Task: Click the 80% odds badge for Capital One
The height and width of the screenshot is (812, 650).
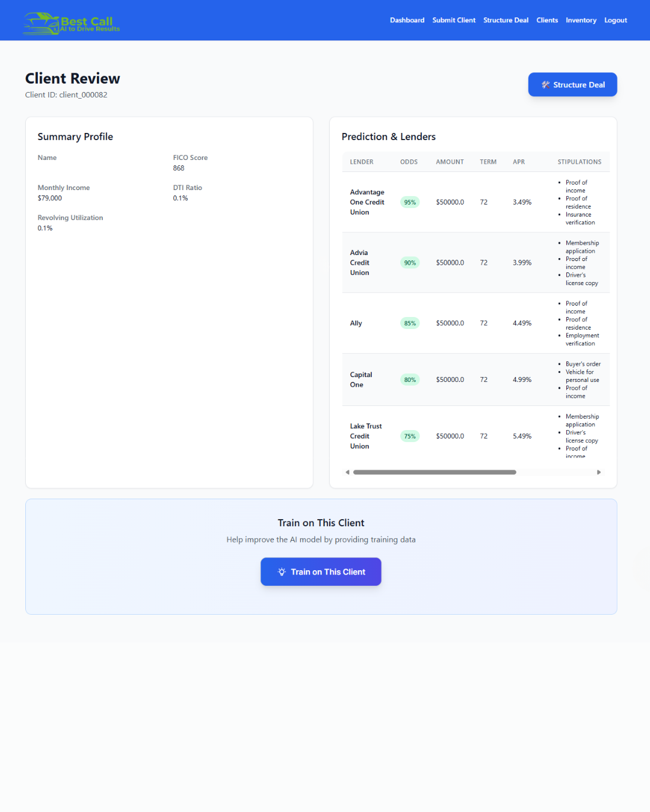Action: [409, 380]
